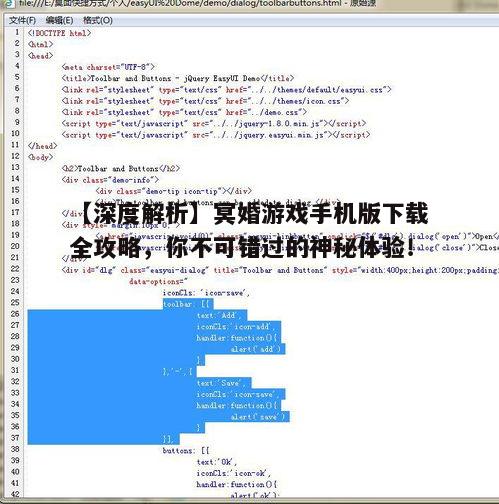Open the 格式(O) menu

[98, 20]
